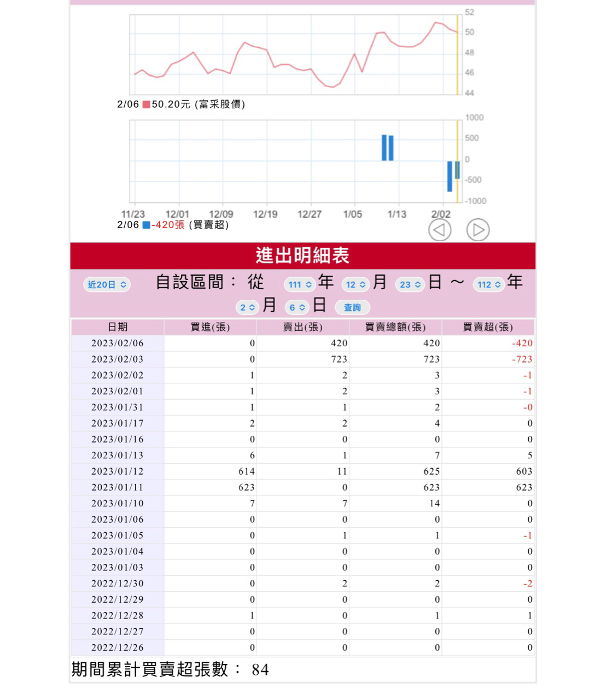The height and width of the screenshot is (700, 589).
Task: Click the 買賣超(張) column header
Action: pyautogui.click(x=487, y=327)
